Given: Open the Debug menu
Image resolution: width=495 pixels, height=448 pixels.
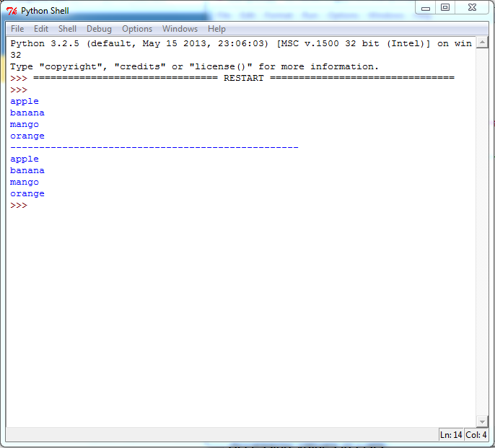Looking at the screenshot, I should click(99, 29).
